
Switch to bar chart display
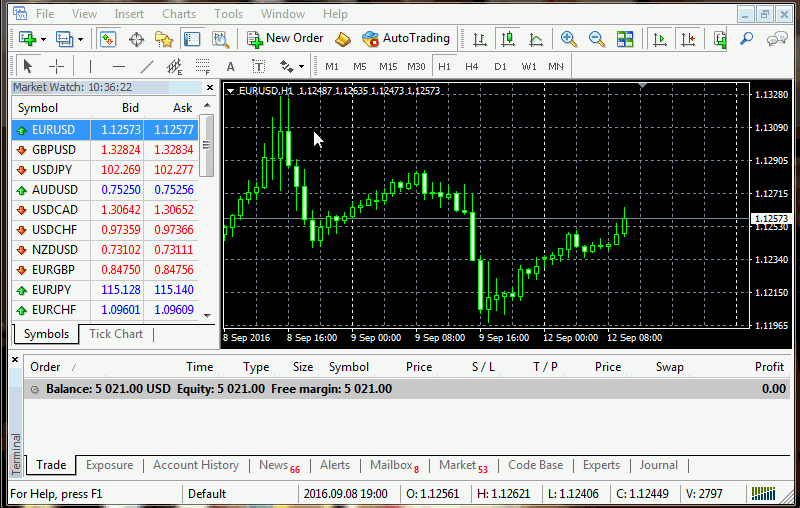click(480, 39)
